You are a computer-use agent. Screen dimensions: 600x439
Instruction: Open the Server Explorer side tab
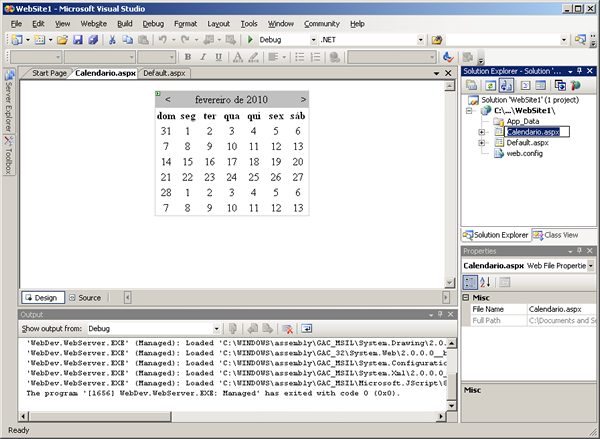coord(8,101)
